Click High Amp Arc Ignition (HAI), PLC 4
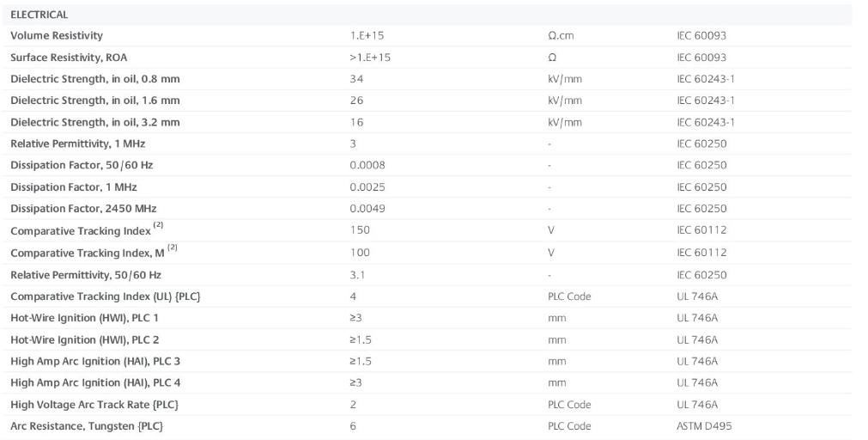Image resolution: width=868 pixels, height=440 pixels. tap(95, 382)
